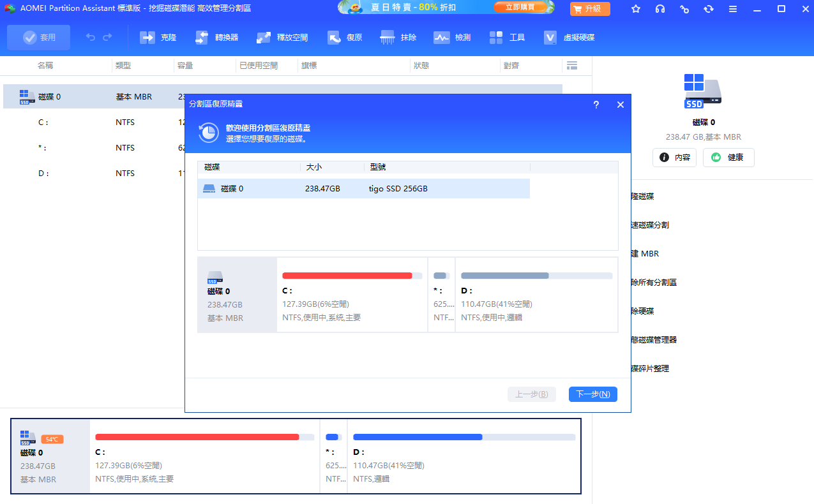
Task: Click the pie-chart recovery wizard icon
Action: pos(208,133)
